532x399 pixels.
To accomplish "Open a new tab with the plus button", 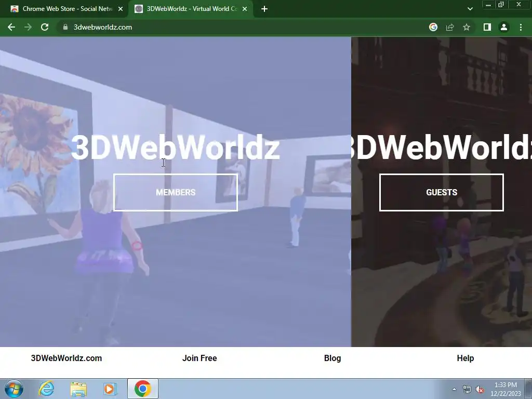I will 264,9.
